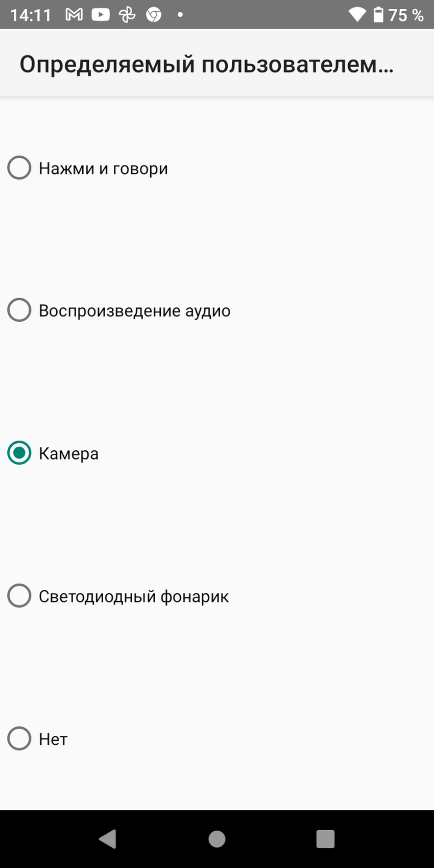Click the selected 'Камера' radio button

pos(19,453)
